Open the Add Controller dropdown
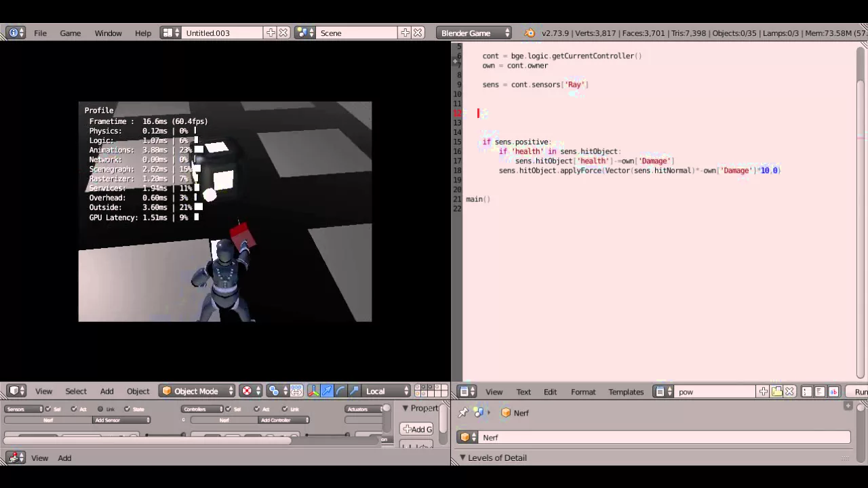This screenshot has height=488, width=868. tap(283, 420)
